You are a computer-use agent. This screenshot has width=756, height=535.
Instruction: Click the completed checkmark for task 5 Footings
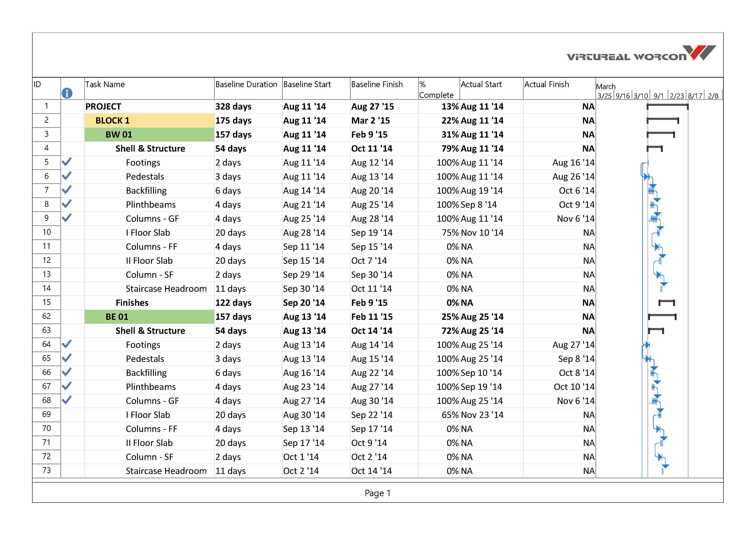(x=67, y=162)
